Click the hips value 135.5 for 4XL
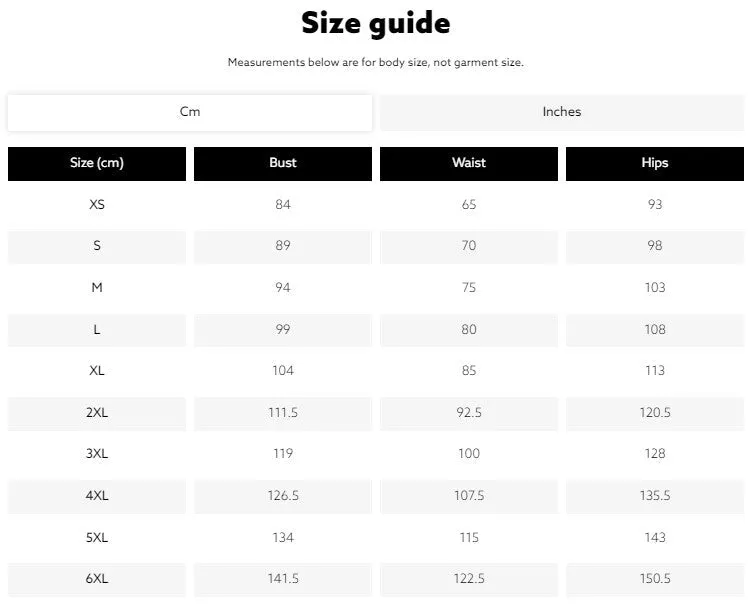The width and height of the screenshot is (753, 605). coord(655,496)
